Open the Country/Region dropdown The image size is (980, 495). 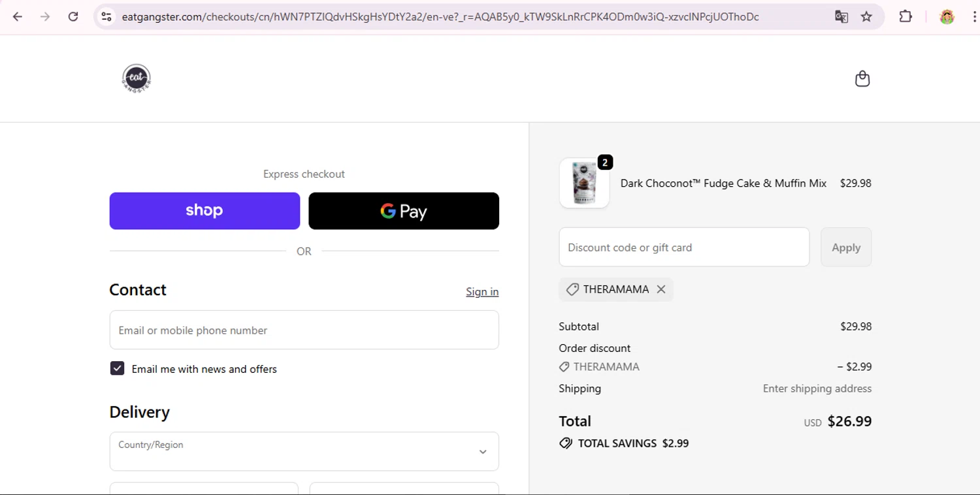tap(304, 451)
